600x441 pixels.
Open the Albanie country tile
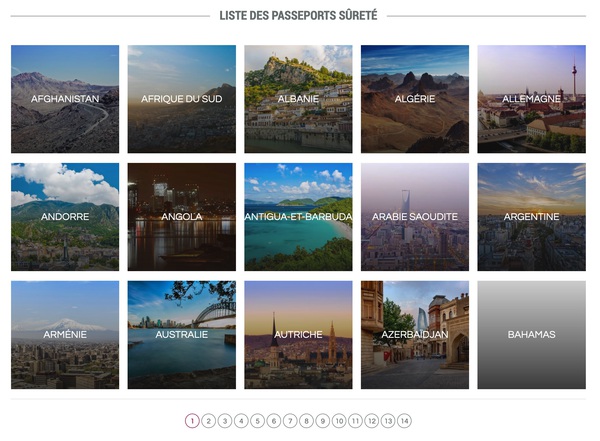298,99
